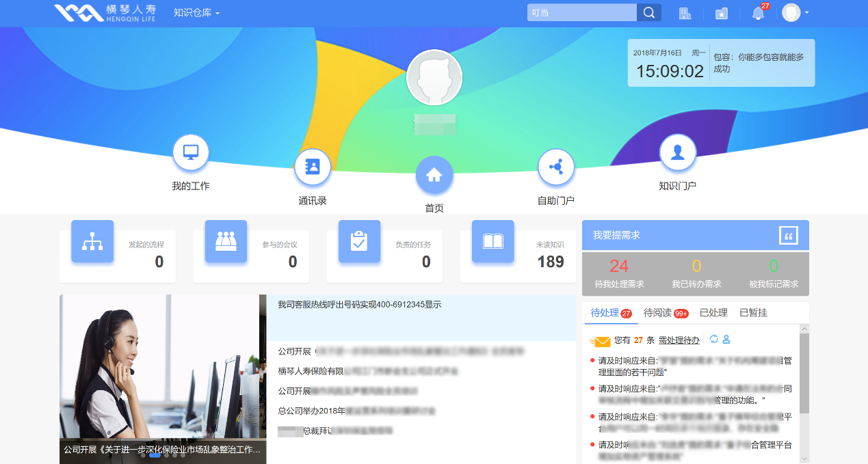
Task: Switch to the 已处理 tab
Action: pos(713,313)
